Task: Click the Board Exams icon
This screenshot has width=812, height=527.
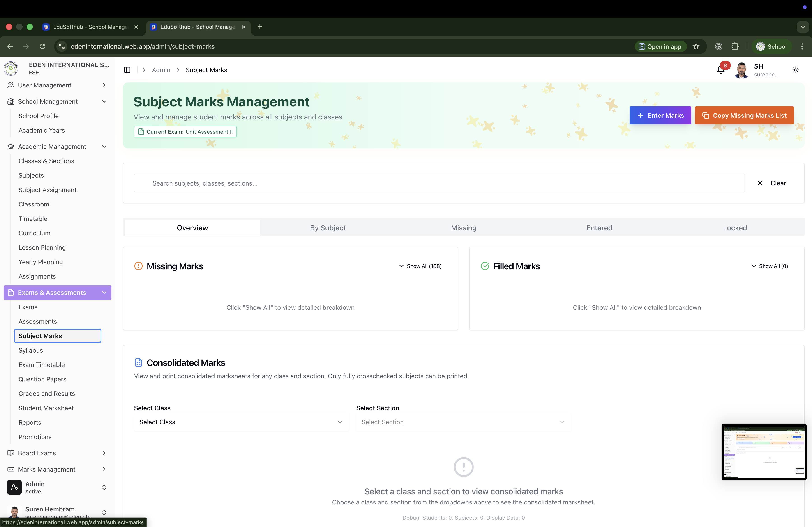Action: (11, 453)
